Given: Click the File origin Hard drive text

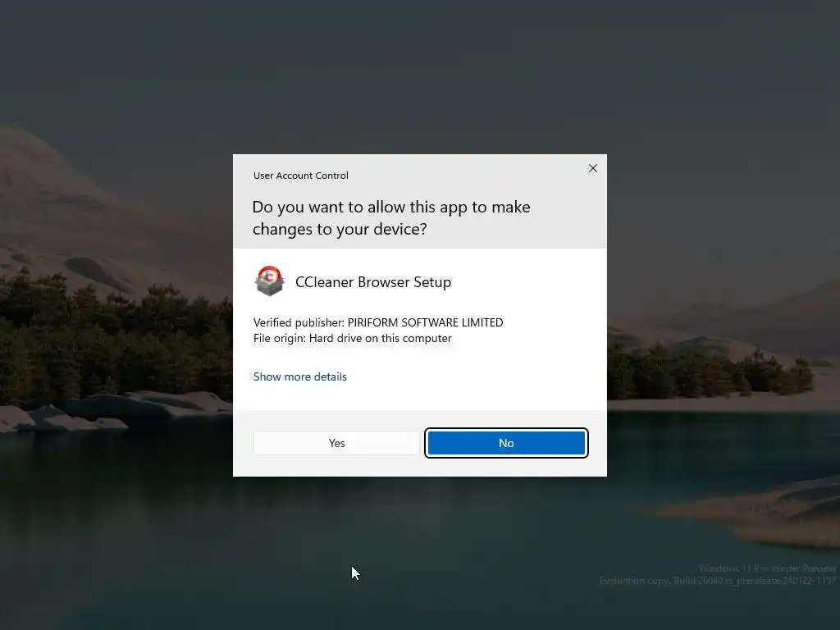Looking at the screenshot, I should pyautogui.click(x=353, y=338).
